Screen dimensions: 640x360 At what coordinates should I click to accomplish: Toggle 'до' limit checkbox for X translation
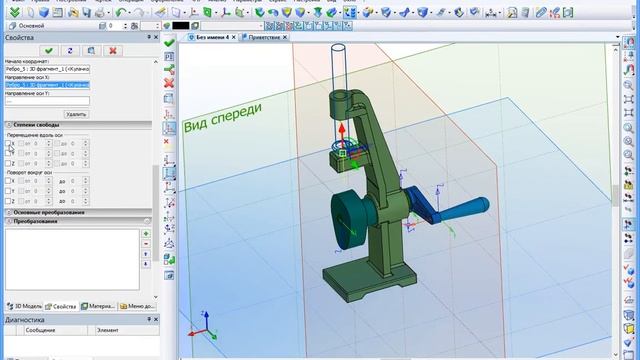[x=57, y=144]
